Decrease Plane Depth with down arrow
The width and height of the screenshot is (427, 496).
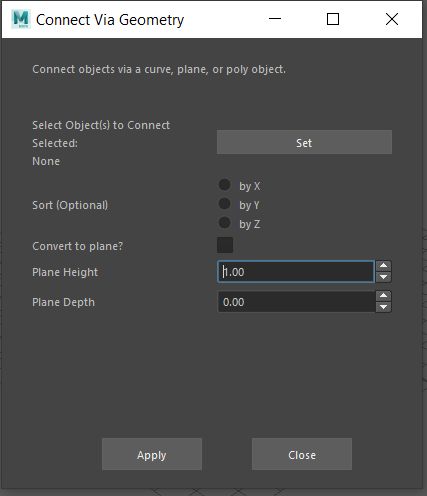pyautogui.click(x=383, y=307)
